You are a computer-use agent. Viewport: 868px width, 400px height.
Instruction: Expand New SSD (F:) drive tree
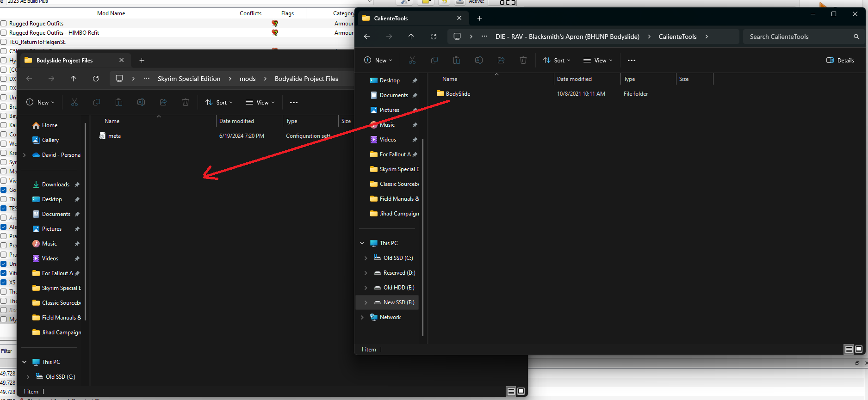pos(366,302)
